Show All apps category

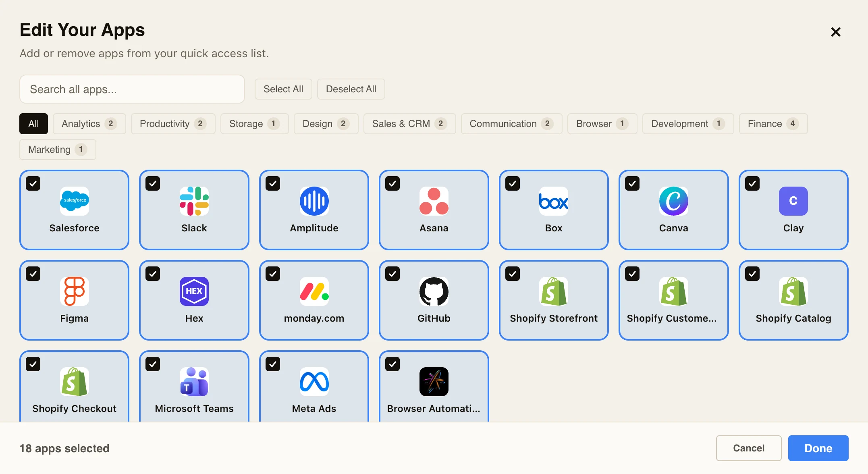pyautogui.click(x=33, y=124)
